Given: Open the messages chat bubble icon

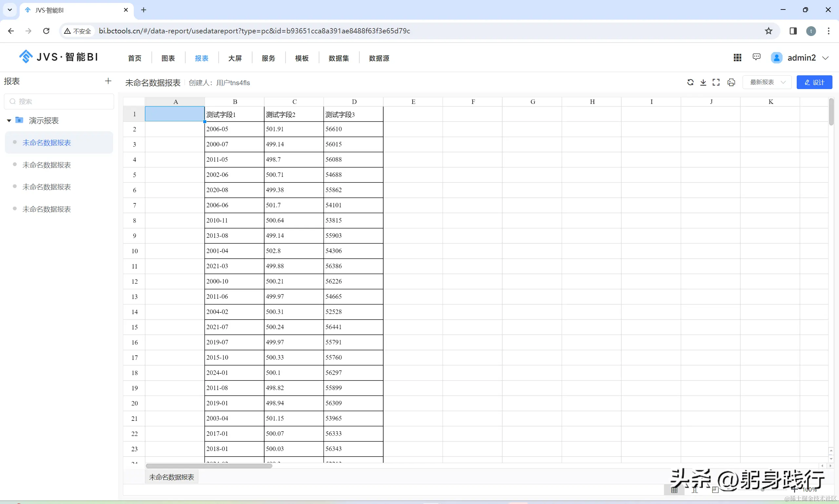Looking at the screenshot, I should point(756,57).
